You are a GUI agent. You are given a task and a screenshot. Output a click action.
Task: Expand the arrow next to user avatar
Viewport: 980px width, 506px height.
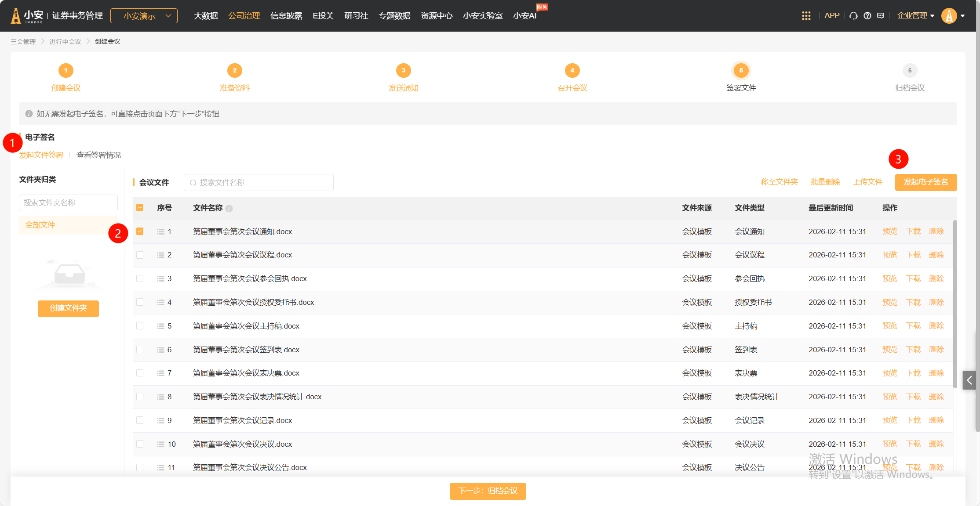tap(963, 16)
